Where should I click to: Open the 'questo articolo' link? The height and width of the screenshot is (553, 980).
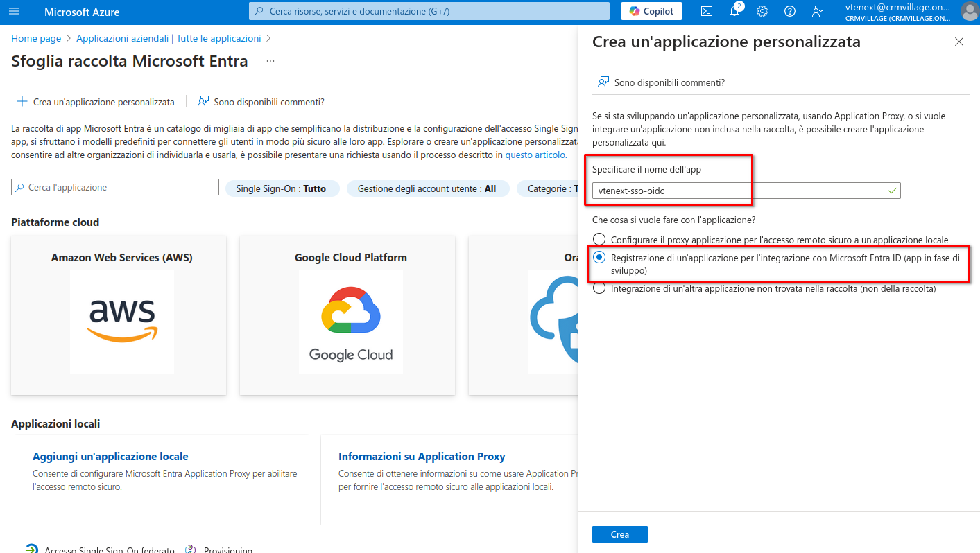point(535,155)
